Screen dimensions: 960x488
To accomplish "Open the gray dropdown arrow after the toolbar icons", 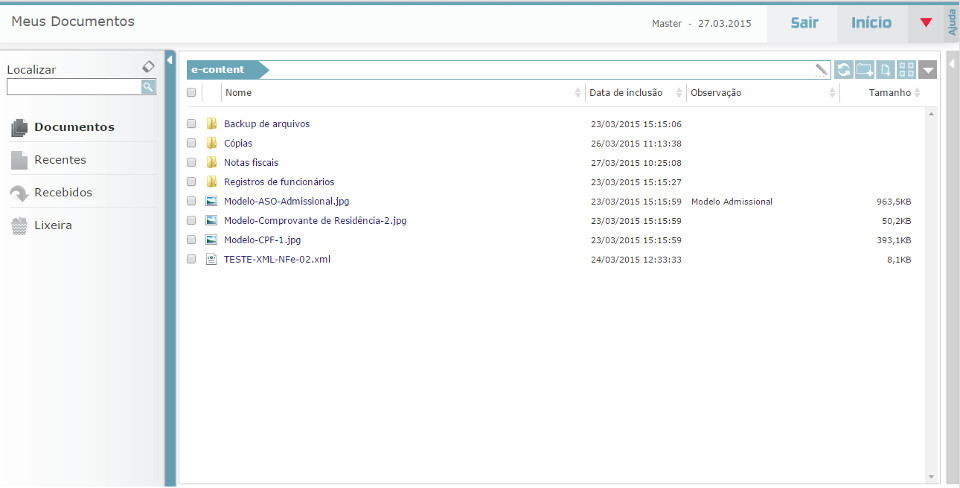I will pos(929,70).
